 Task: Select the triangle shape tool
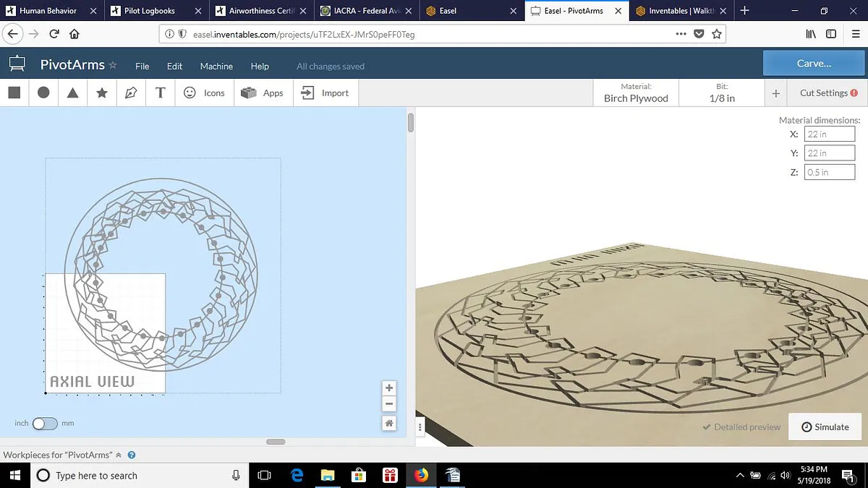click(72, 93)
